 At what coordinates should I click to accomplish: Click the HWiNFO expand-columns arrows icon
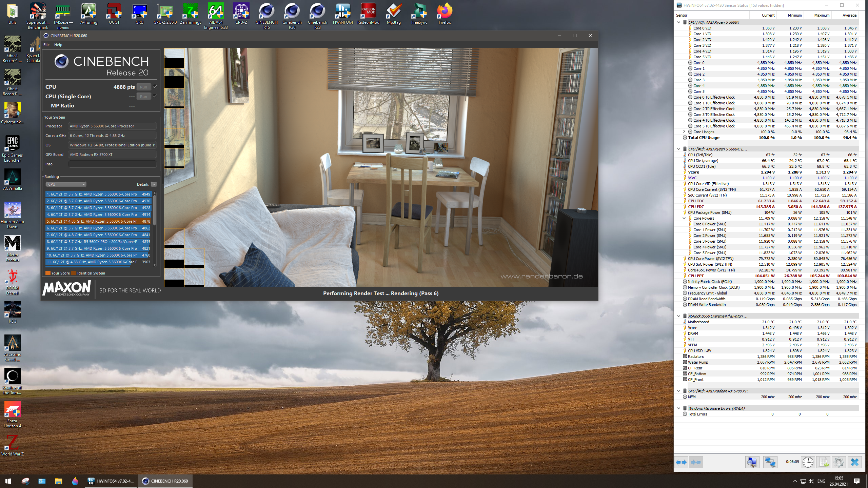click(681, 462)
